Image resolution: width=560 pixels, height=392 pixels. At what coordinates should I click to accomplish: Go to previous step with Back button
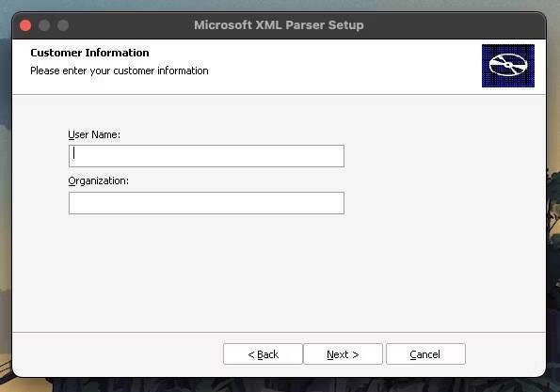click(x=263, y=354)
